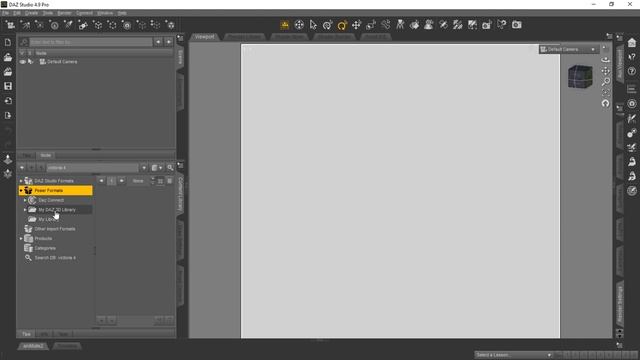
Task: Click the highlighted yellow tool at toolbar start
Action: (285, 25)
